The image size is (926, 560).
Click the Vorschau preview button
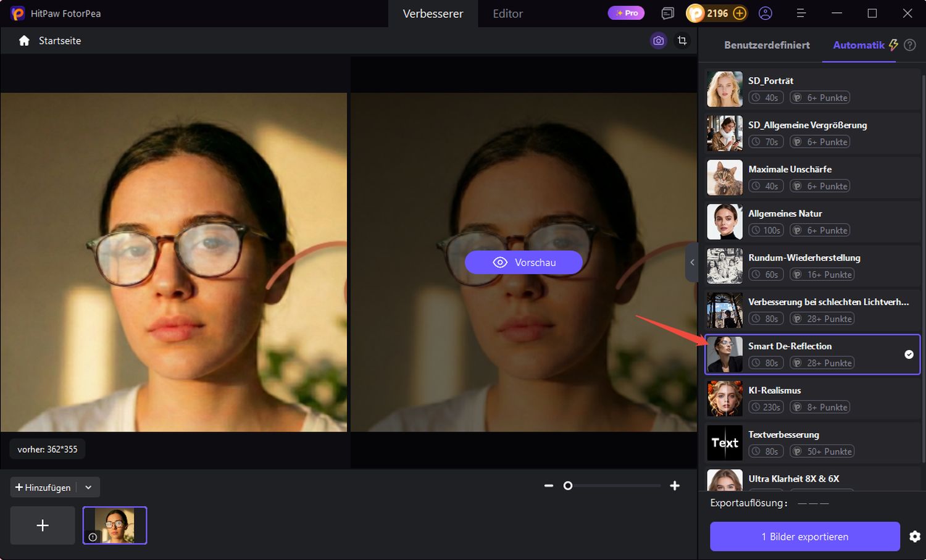(523, 262)
